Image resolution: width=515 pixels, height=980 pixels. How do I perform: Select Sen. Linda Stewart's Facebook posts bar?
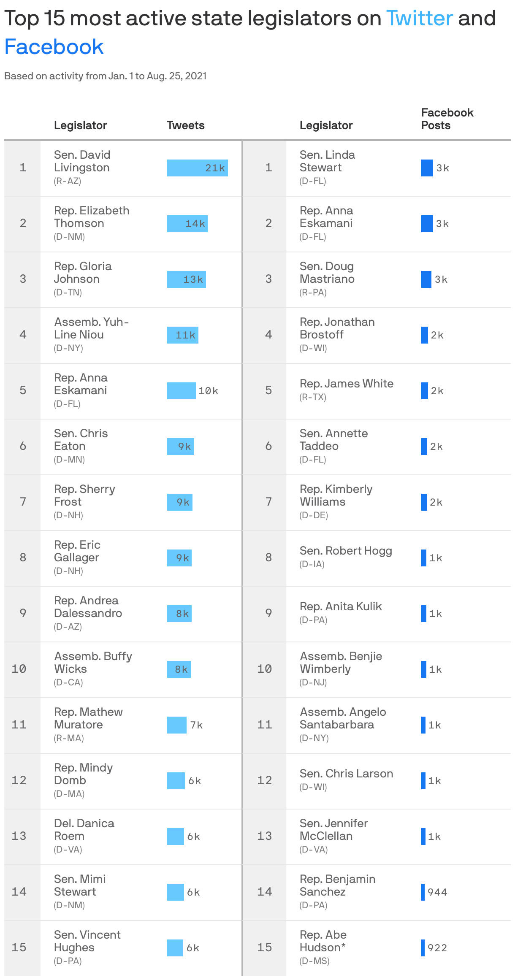(x=427, y=168)
